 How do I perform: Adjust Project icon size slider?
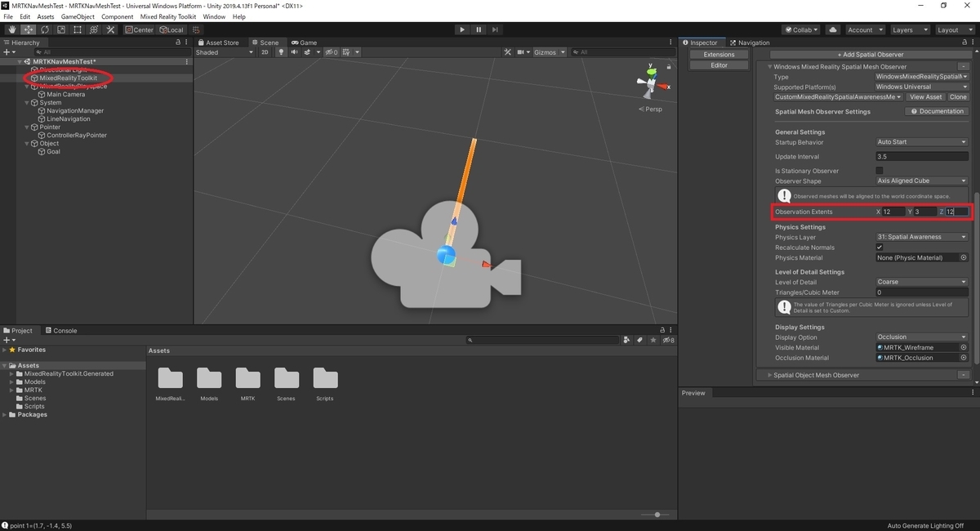pos(656,515)
